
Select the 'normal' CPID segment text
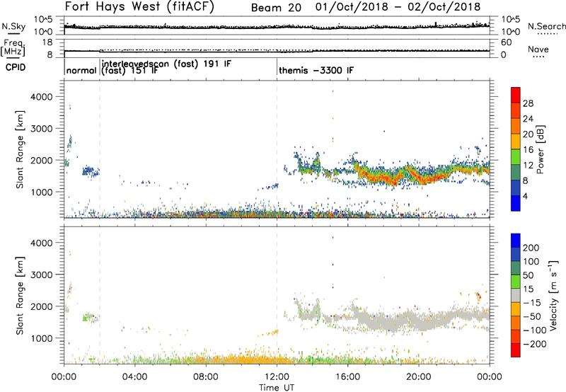coord(81,70)
